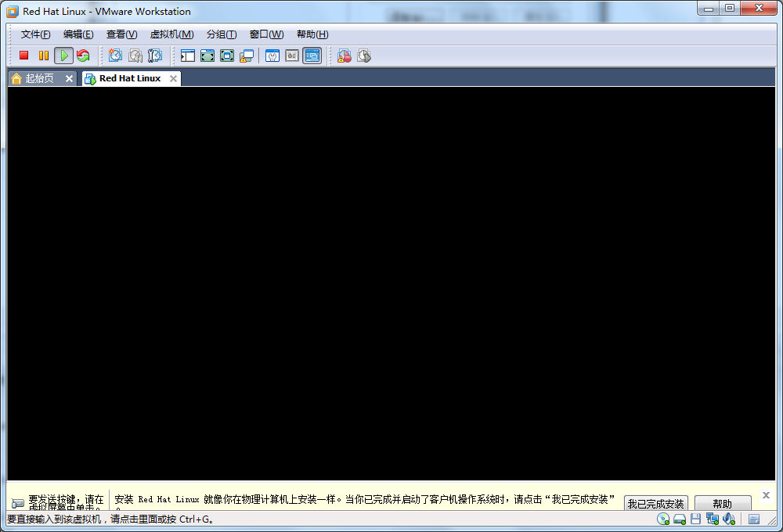This screenshot has width=783, height=532.
Task: Click the sound card status icon
Action: click(728, 519)
